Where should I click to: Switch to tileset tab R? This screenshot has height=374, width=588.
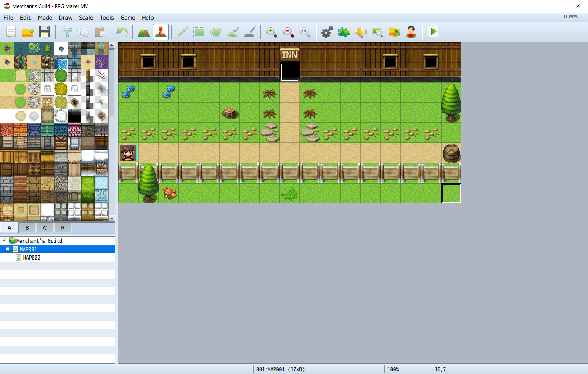(x=63, y=228)
